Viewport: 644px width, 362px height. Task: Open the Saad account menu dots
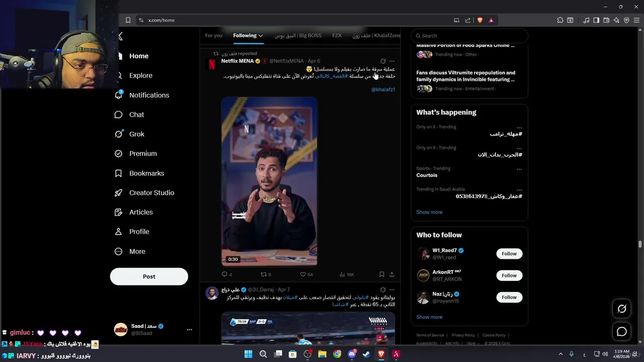click(190, 330)
